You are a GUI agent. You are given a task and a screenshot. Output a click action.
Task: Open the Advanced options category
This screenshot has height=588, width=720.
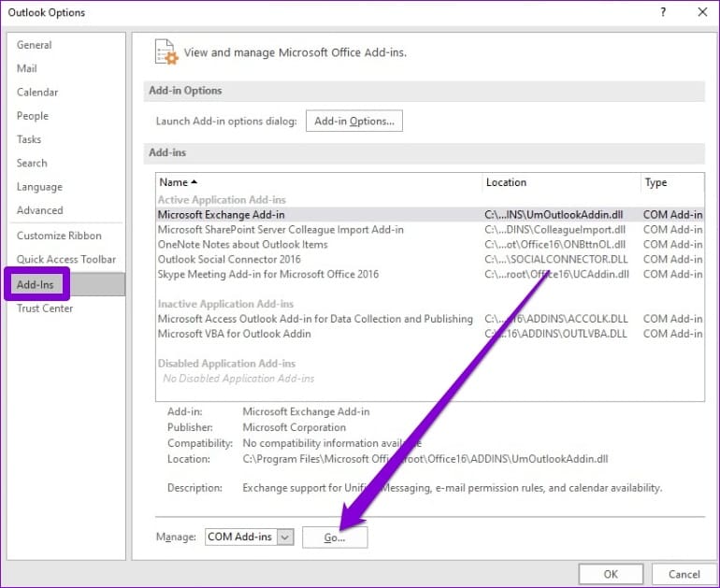tap(39, 210)
